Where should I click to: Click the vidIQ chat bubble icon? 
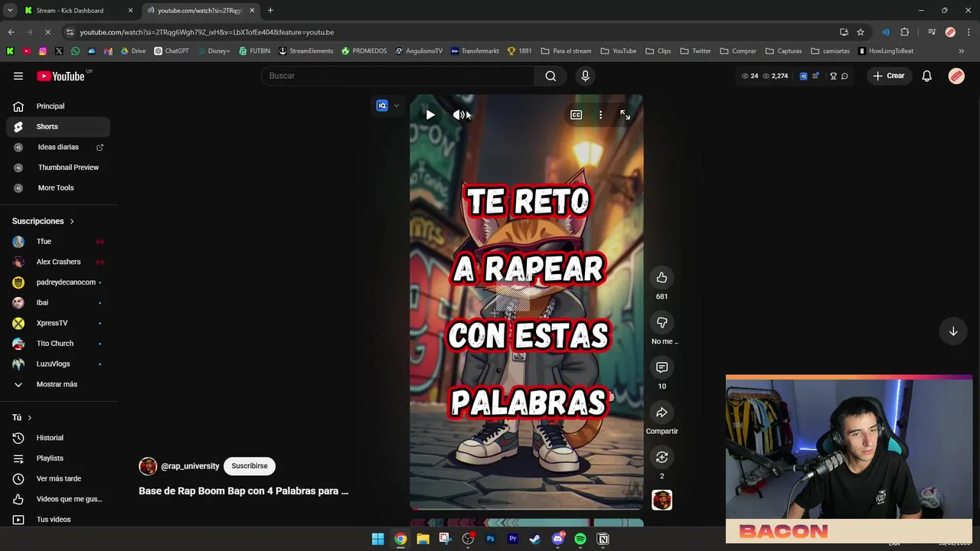[844, 76]
